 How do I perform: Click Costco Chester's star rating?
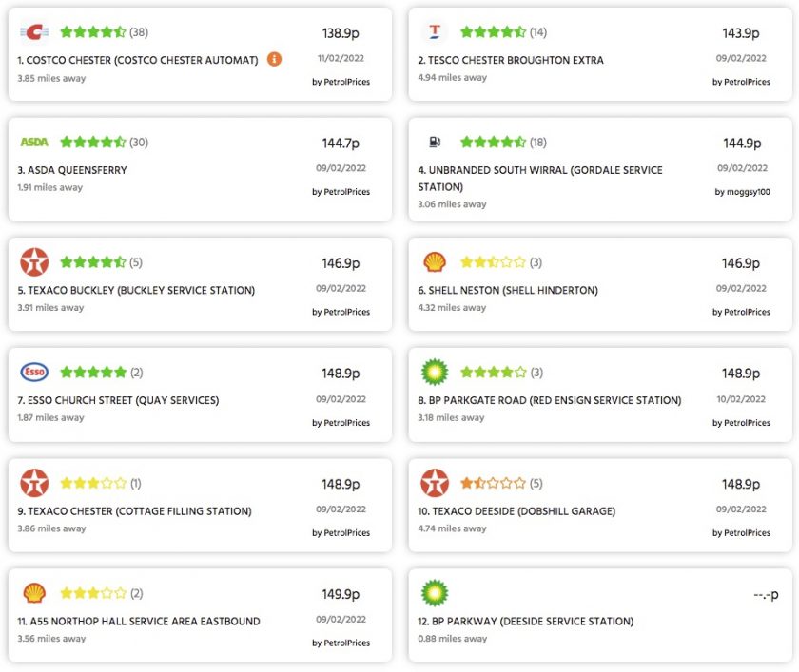tap(93, 32)
